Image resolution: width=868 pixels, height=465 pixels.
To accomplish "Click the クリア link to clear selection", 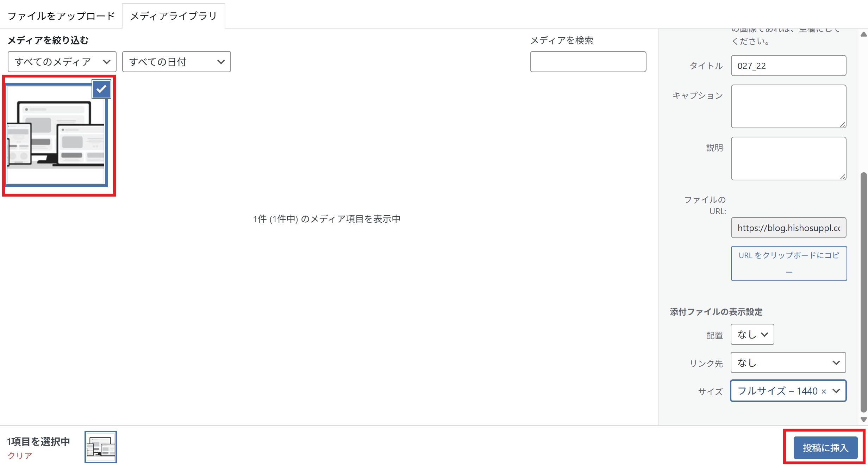I will [20, 455].
